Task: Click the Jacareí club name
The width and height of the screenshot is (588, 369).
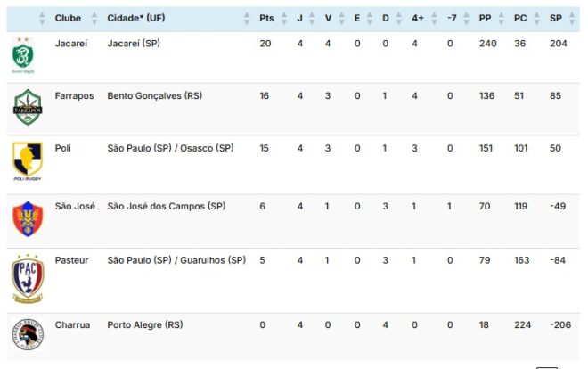Action: point(71,43)
